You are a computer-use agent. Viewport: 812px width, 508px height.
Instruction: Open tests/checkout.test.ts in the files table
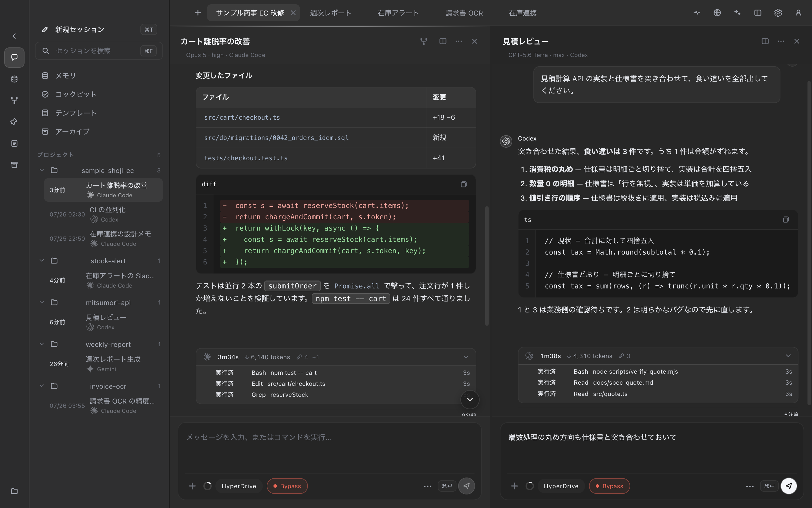coord(246,158)
